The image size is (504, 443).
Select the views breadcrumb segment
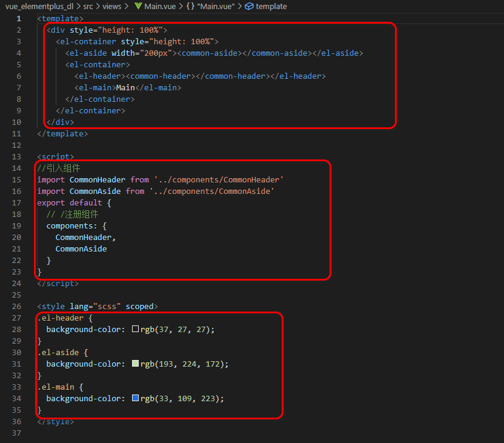click(x=112, y=6)
